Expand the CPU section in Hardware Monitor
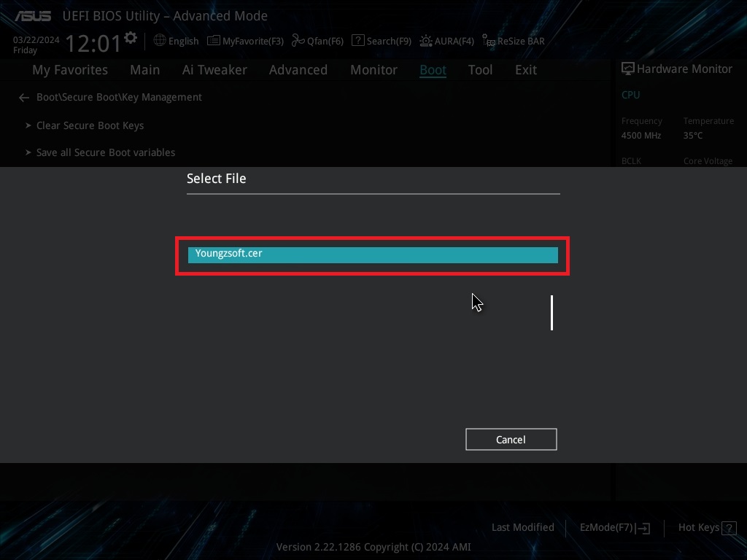The image size is (747, 560). coord(630,95)
